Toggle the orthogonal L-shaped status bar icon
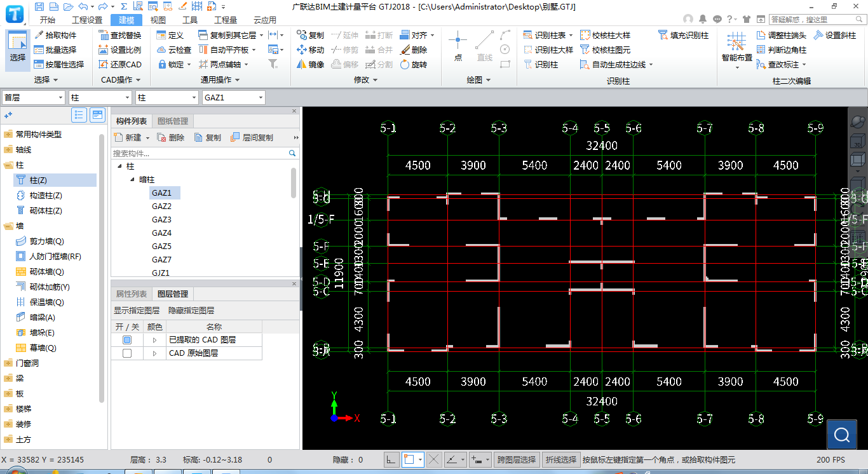The width and height of the screenshot is (868, 474). [391, 459]
